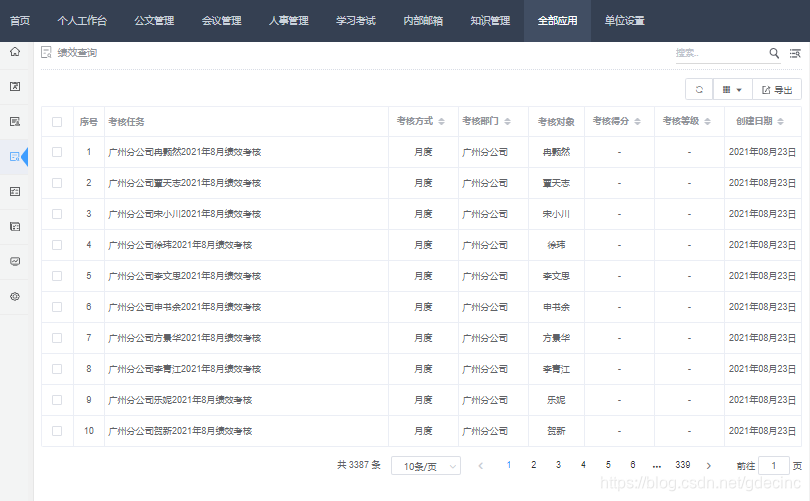Open the home icon in left sidebar
Viewport: 810px width, 501px height.
pos(15,51)
